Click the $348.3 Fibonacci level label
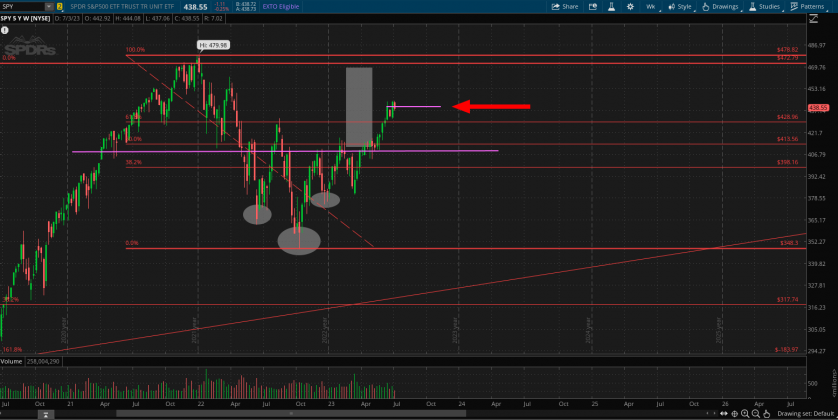This screenshot has width=838, height=420. (x=789, y=243)
